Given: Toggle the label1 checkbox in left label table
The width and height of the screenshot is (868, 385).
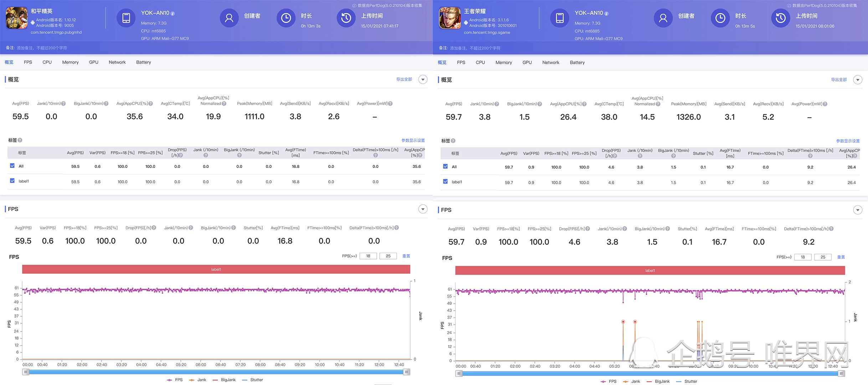Looking at the screenshot, I should 12,181.
